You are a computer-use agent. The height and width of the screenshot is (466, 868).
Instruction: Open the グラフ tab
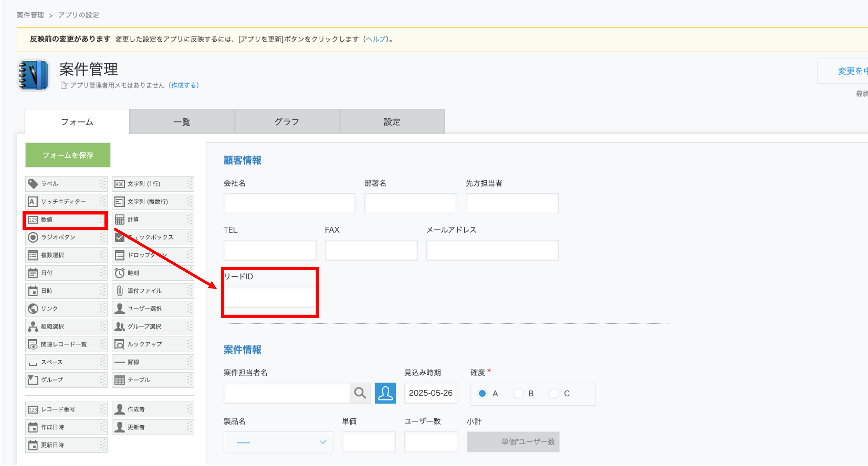click(287, 122)
